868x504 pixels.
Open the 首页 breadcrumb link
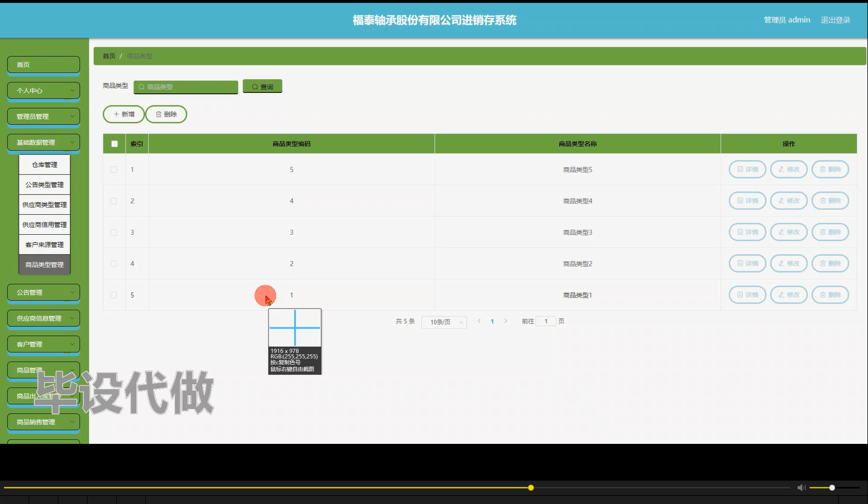click(109, 56)
